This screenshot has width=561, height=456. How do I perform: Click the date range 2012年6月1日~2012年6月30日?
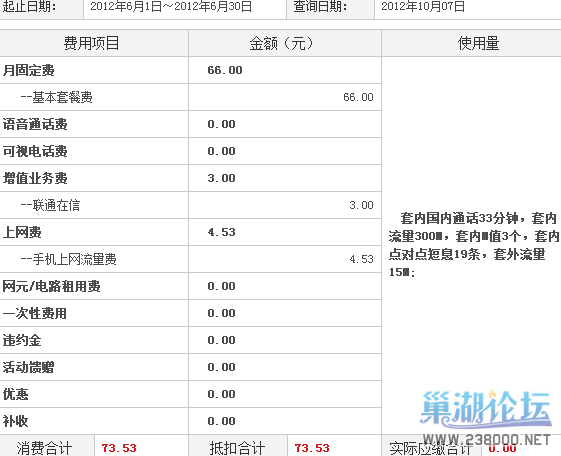pyautogui.click(x=171, y=6)
